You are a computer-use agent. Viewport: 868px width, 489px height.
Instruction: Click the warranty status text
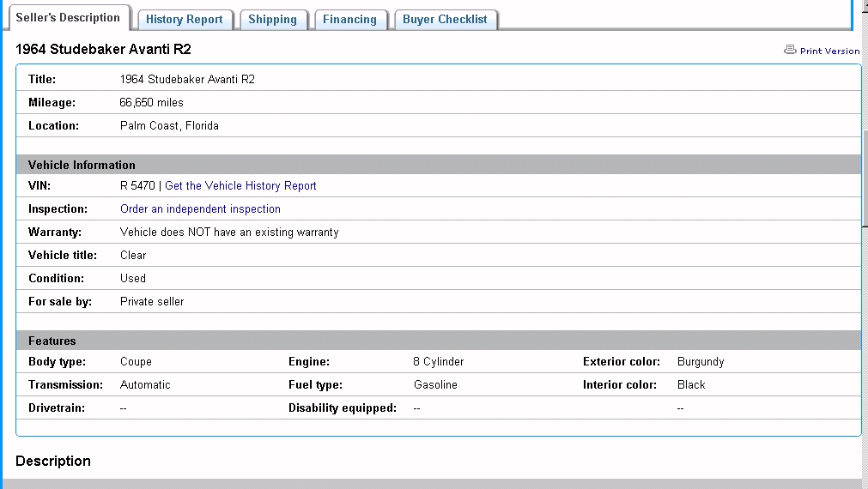pos(229,232)
